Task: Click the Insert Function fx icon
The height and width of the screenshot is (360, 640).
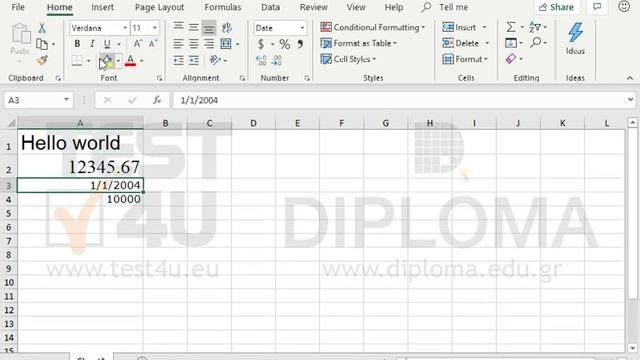Action: click(157, 100)
